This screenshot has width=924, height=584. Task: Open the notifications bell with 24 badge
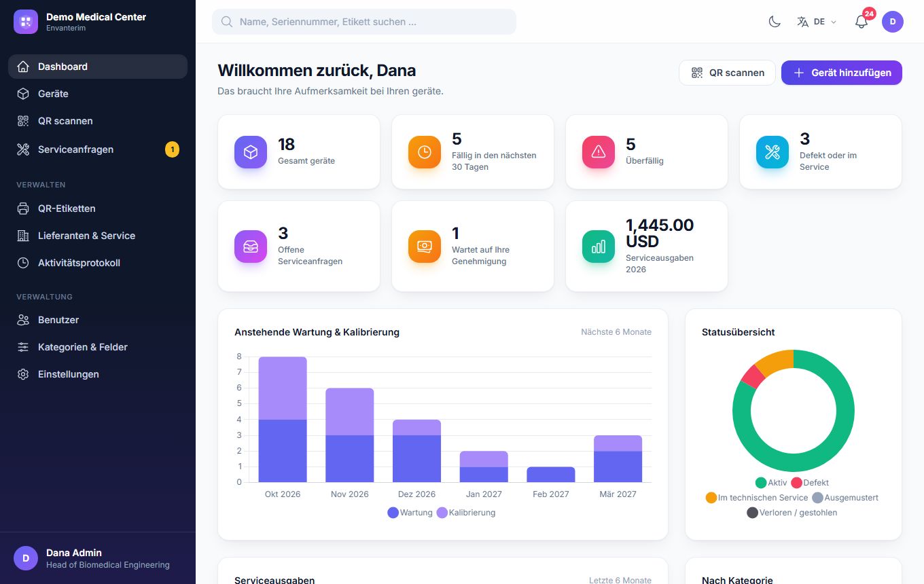coord(861,22)
